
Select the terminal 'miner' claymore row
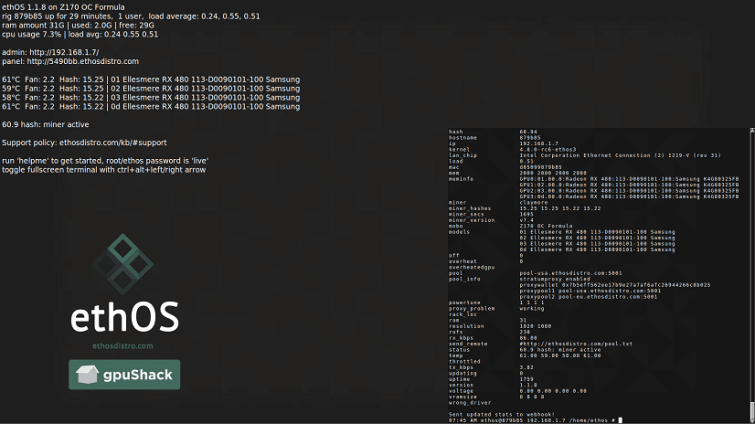tap(498, 202)
